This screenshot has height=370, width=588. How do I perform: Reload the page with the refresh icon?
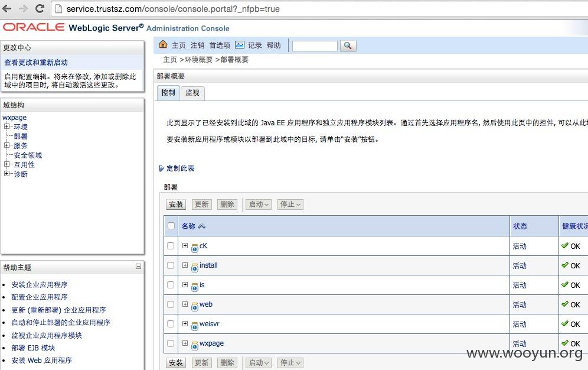click(40, 9)
